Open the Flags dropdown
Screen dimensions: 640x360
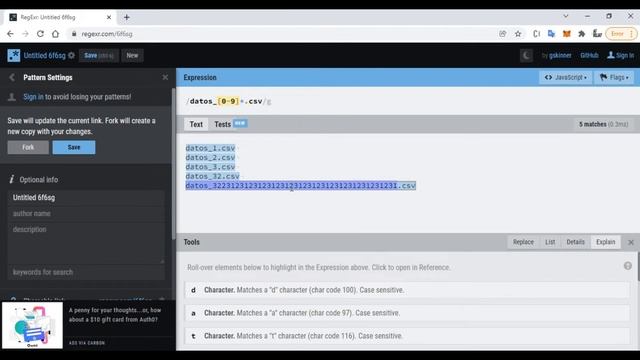coord(614,77)
